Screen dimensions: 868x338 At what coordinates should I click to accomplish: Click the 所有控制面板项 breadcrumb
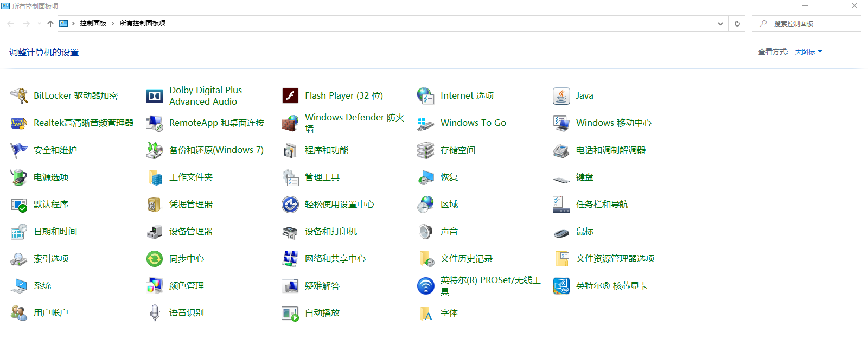pos(143,23)
